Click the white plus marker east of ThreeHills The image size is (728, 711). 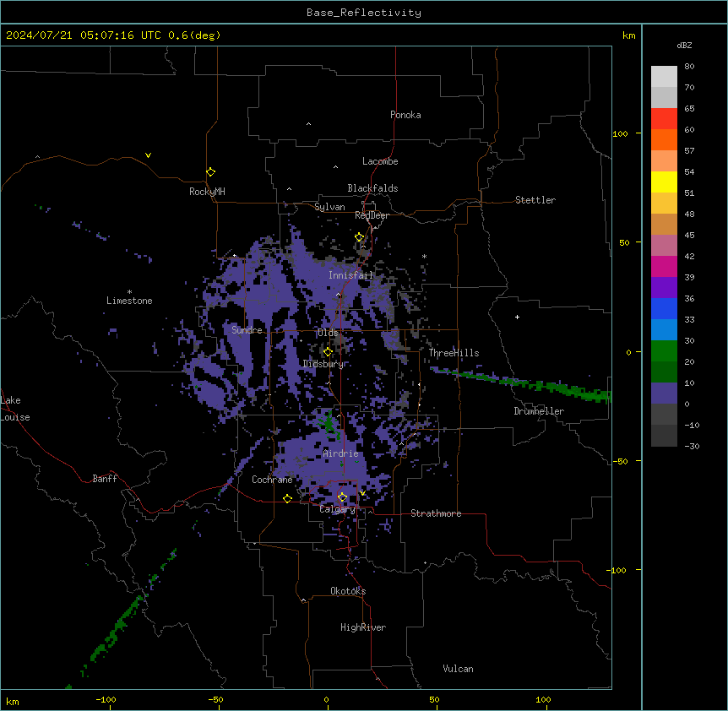click(517, 317)
